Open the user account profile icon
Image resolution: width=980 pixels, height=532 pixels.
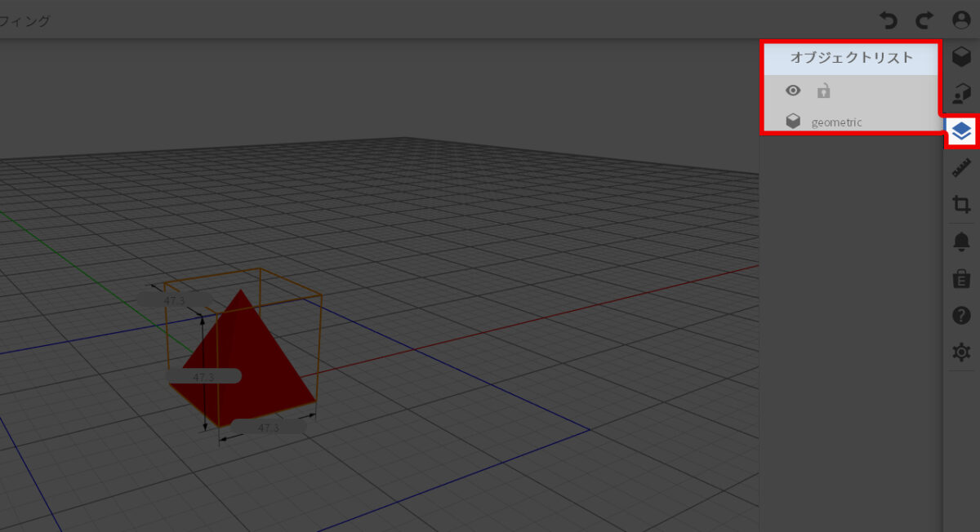tap(961, 20)
